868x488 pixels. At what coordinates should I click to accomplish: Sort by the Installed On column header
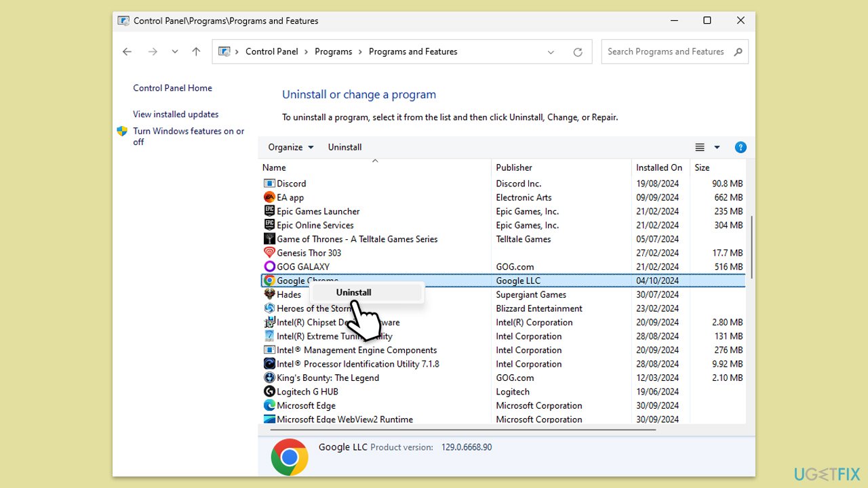click(x=660, y=167)
